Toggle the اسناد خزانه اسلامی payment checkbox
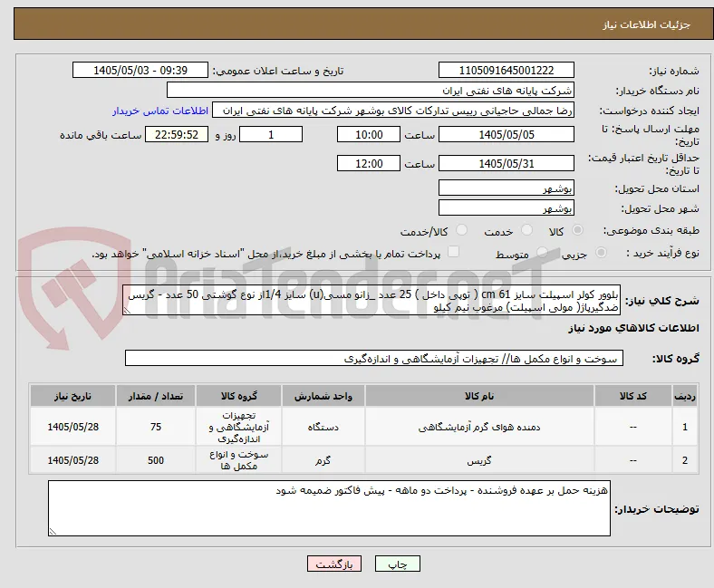Image resolution: width=714 pixels, height=588 pixels. [x=454, y=252]
